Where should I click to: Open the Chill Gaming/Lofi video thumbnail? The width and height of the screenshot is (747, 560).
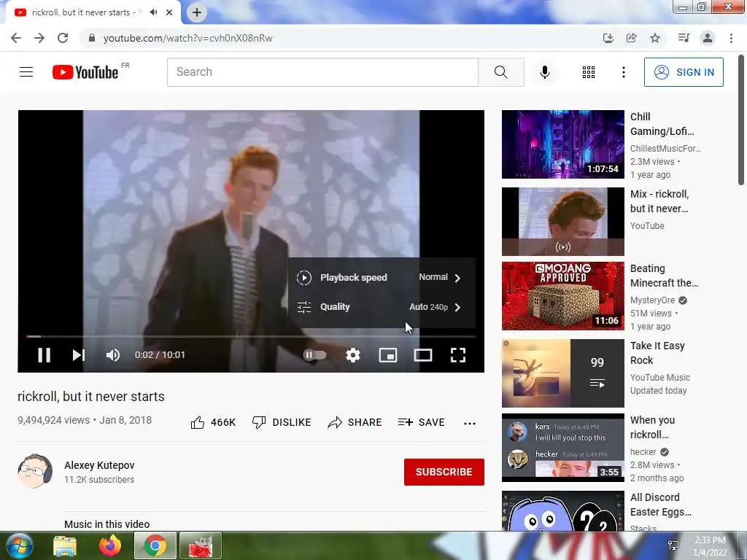562,144
